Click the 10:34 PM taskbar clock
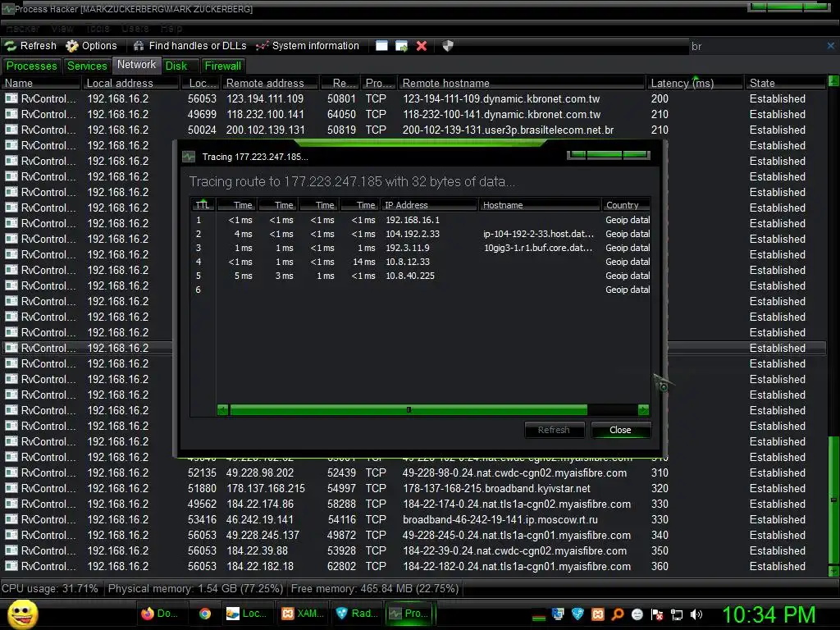The image size is (840, 630). click(x=769, y=614)
